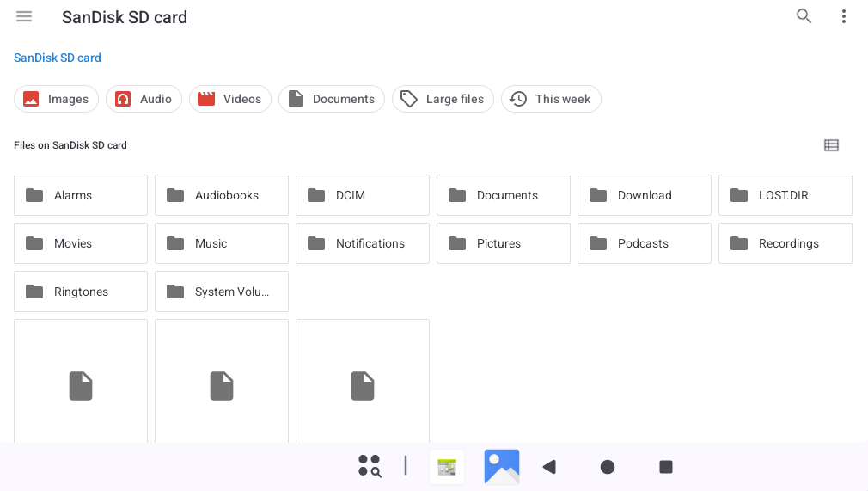This screenshot has height=491, width=868.
Task: Open the Audiobooks folder
Action: pyautogui.click(x=222, y=195)
